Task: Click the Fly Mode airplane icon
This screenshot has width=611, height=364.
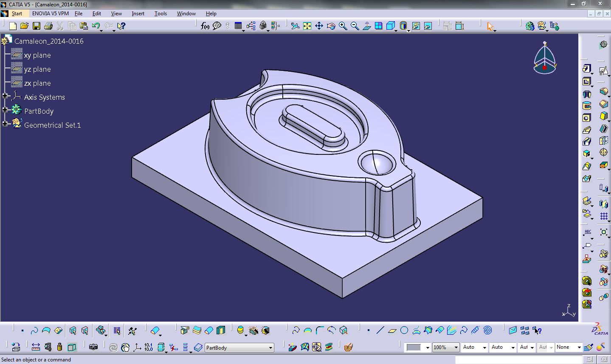Action: coord(296,26)
